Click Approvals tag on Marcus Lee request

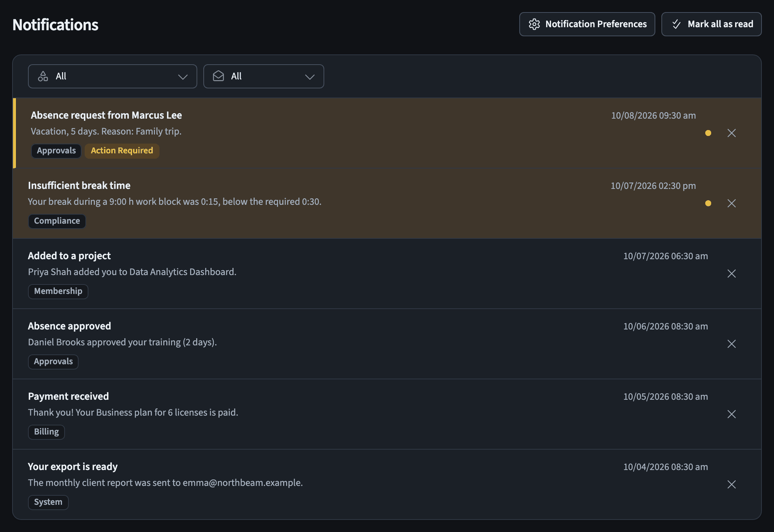click(x=56, y=150)
